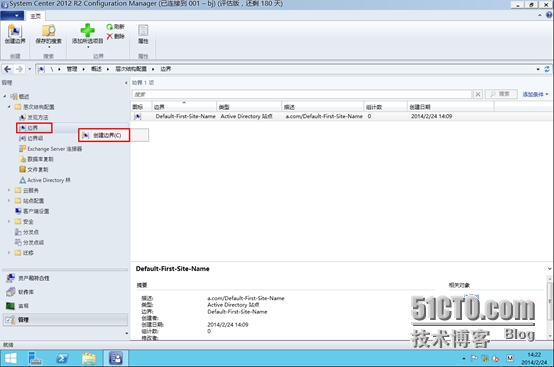This screenshot has width=554, height=367.
Task: Collapse the details pane chevron
Action: [x=549, y=269]
